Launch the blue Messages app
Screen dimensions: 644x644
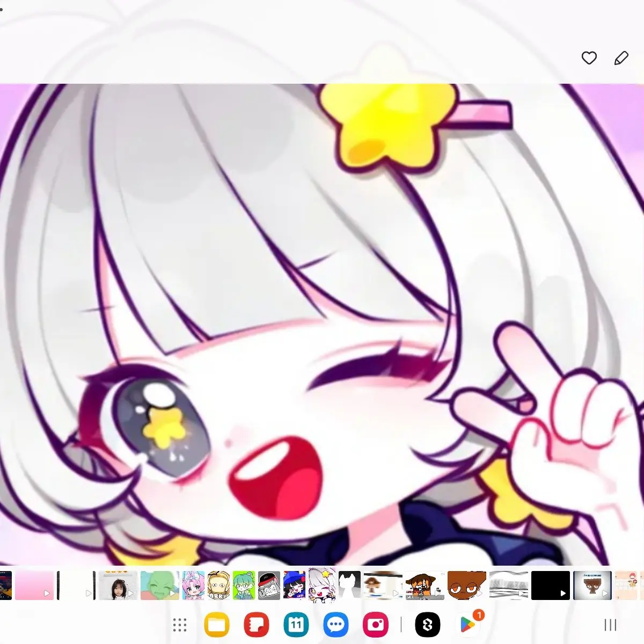tap(336, 625)
